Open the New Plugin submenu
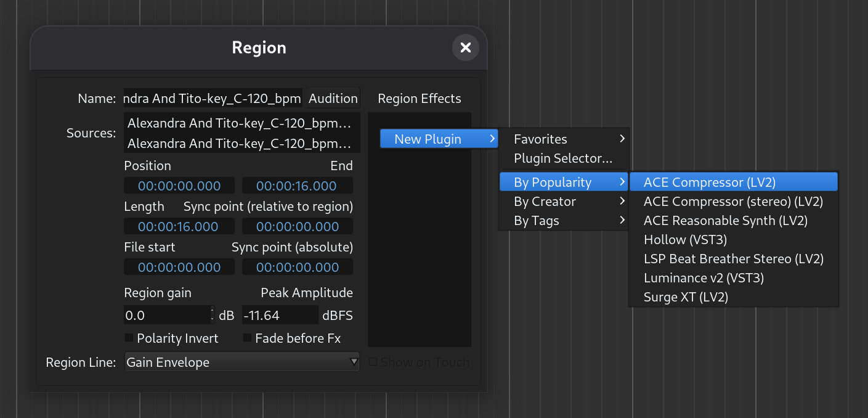The height and width of the screenshot is (418, 868). click(428, 139)
